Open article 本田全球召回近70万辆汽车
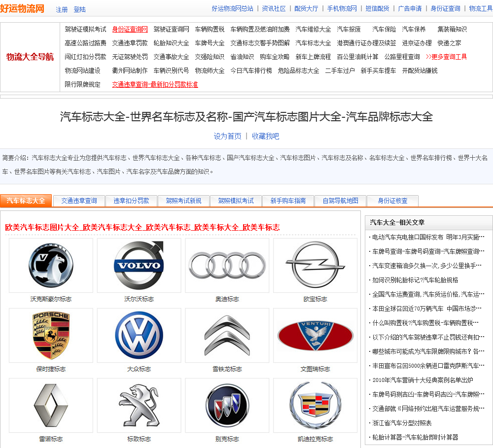 (427, 309)
